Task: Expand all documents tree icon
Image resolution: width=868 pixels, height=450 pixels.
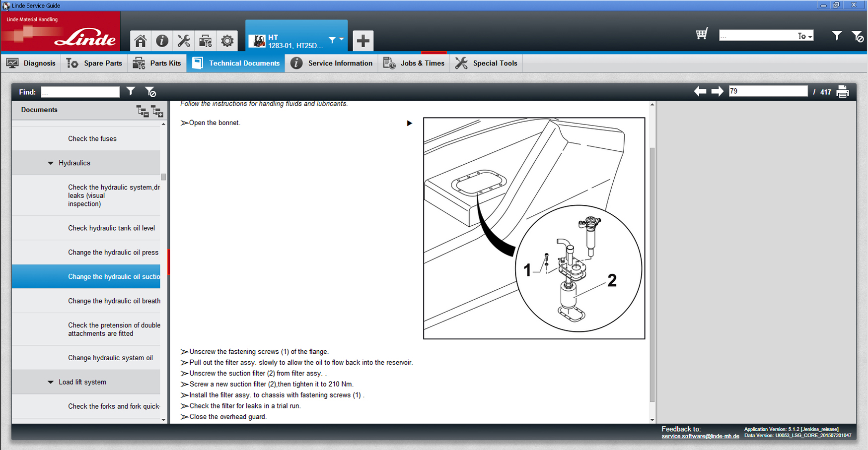Action: tap(157, 111)
